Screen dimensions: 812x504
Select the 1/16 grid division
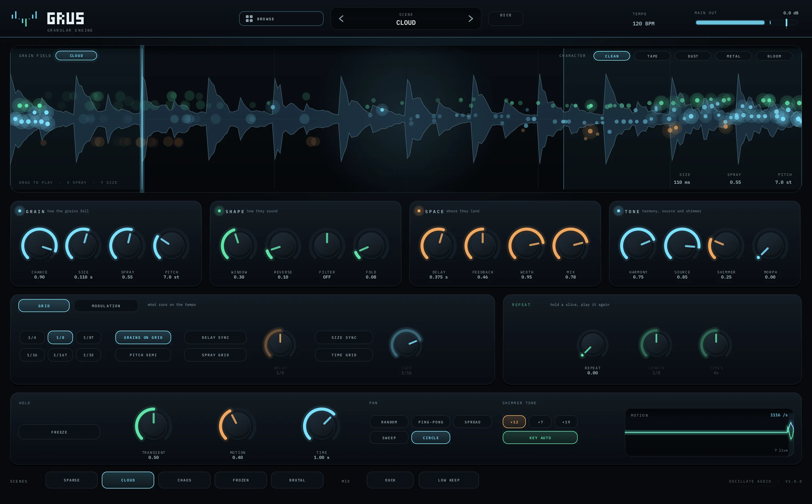click(x=32, y=355)
